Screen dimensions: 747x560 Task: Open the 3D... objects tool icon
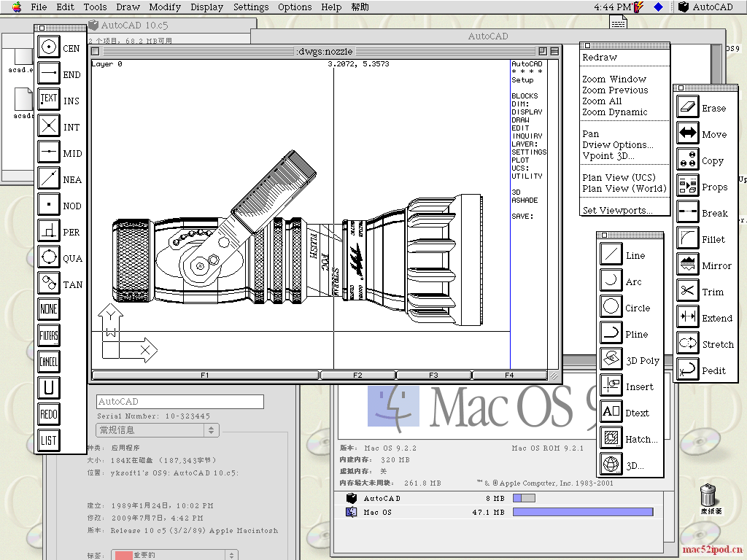point(611,463)
